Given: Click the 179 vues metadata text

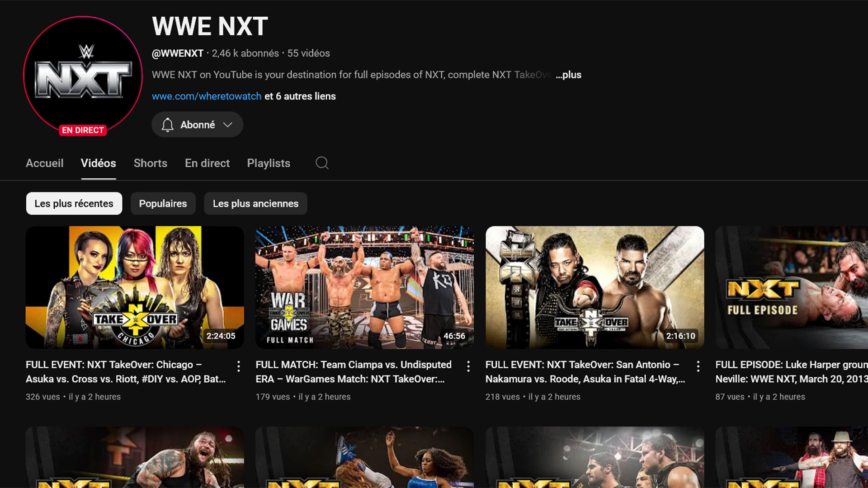Looking at the screenshot, I should pyautogui.click(x=273, y=397).
